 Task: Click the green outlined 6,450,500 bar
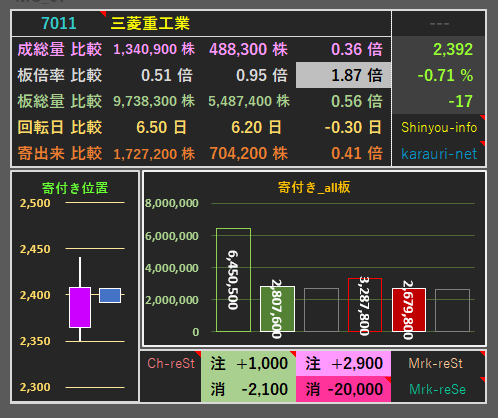coord(233,280)
